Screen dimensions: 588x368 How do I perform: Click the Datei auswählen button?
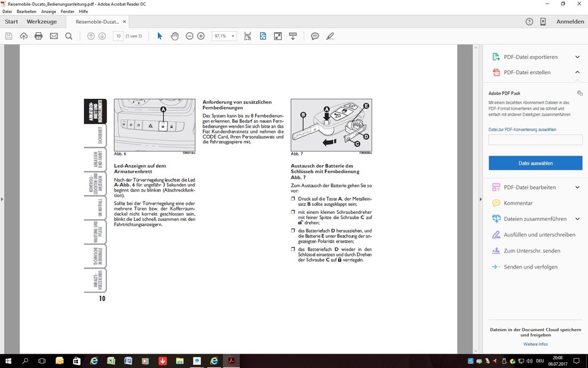[536, 163]
